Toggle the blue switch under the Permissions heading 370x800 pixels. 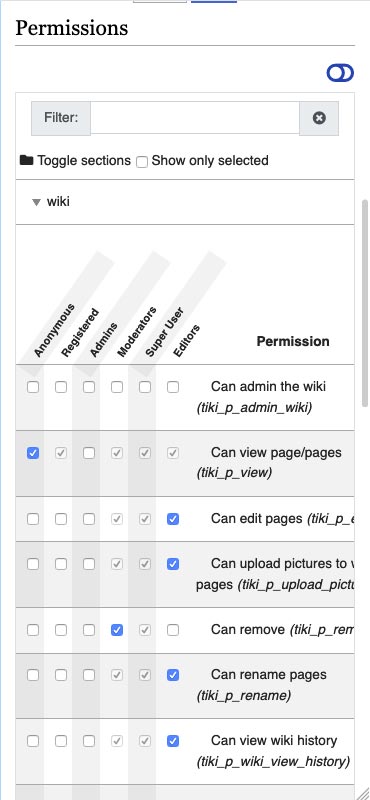pyautogui.click(x=340, y=73)
